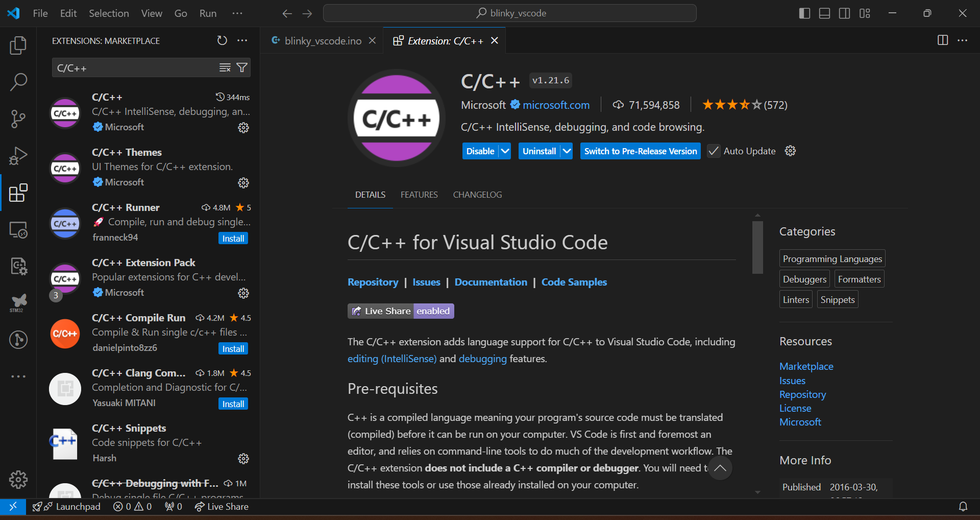Open notifications bell in status bar
Image resolution: width=980 pixels, height=520 pixels.
tap(963, 507)
